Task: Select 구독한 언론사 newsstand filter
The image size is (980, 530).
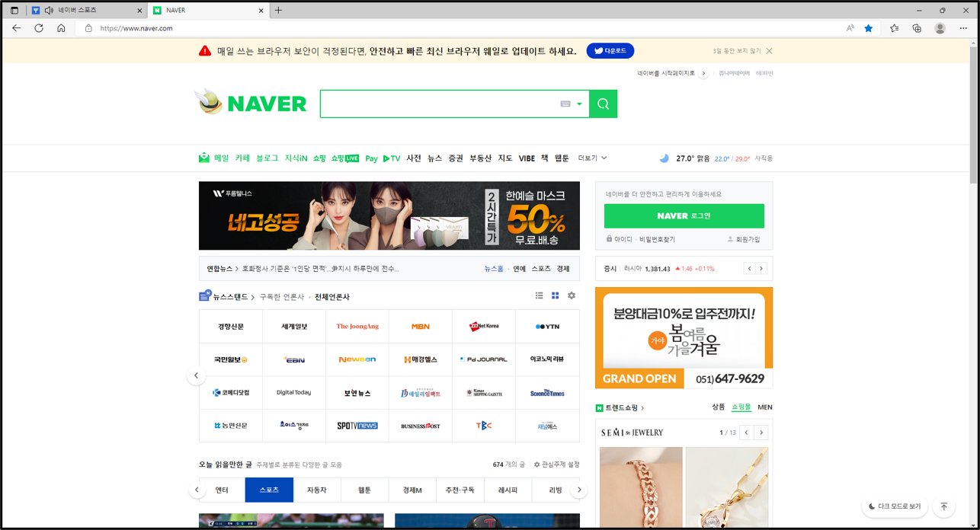Action: pos(281,297)
